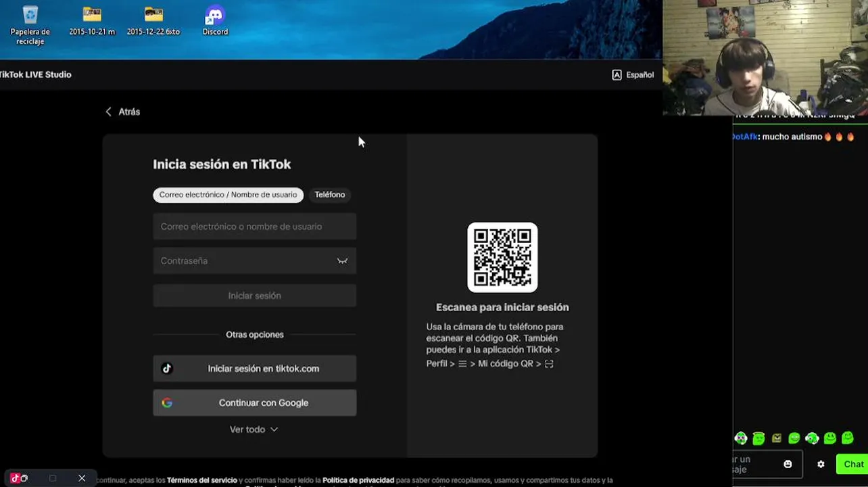Open the Papelera de reciclaje desktop icon
The height and width of the screenshot is (487, 868).
tap(30, 24)
